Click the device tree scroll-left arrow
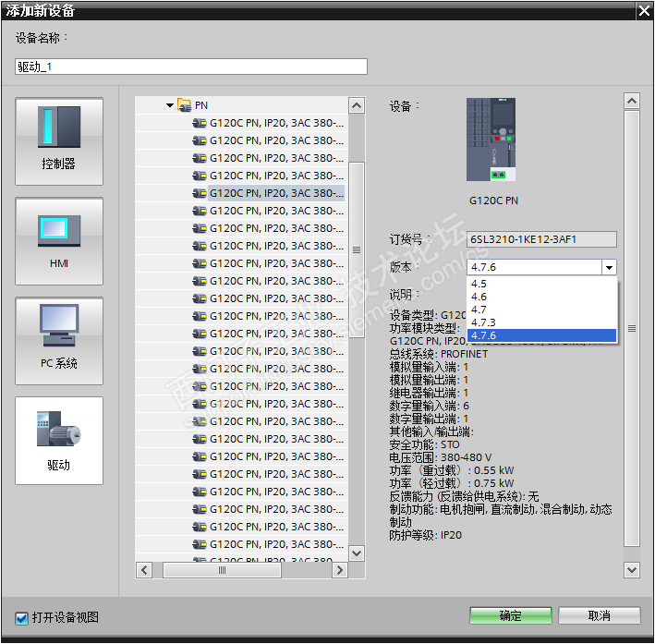655x644 pixels. pyautogui.click(x=144, y=570)
